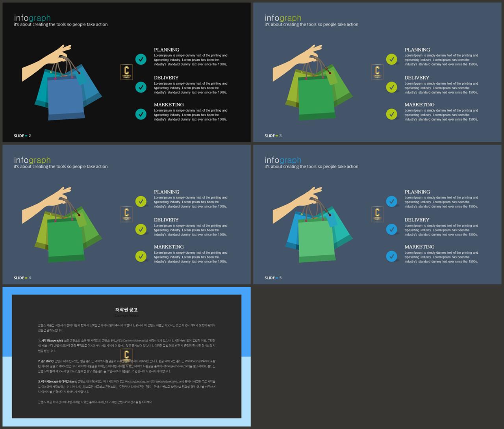Screen dimensions: 504x429
Task: Click the MARKETING heading on slide 2
Action: point(169,104)
